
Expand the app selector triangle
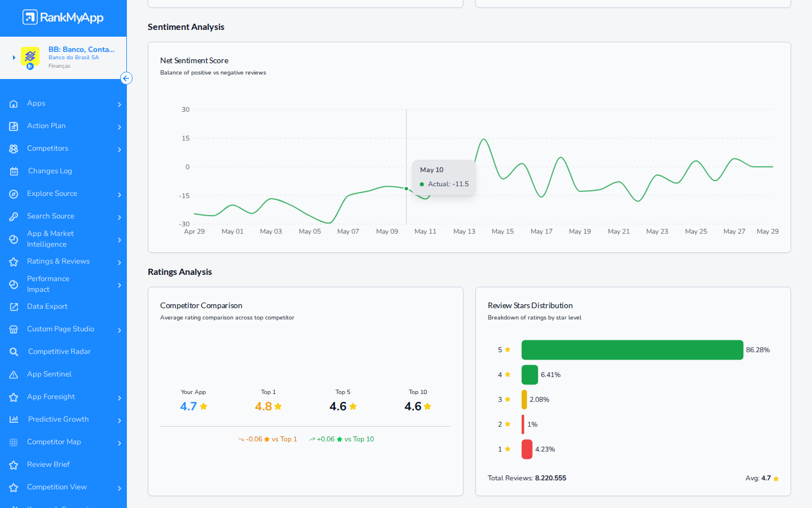(14, 58)
